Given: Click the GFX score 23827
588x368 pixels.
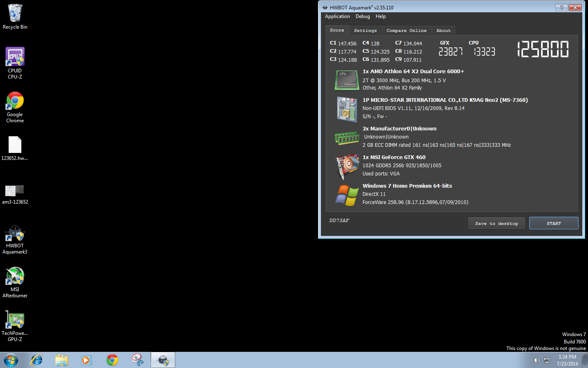Looking at the screenshot, I should pos(450,52).
